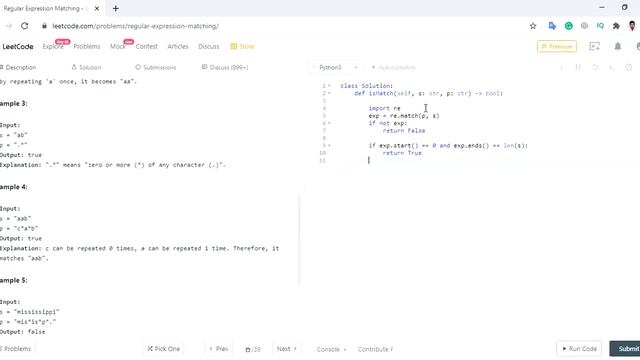This screenshot has height=360, width=640.
Task: Open the Store link
Action: 242,47
